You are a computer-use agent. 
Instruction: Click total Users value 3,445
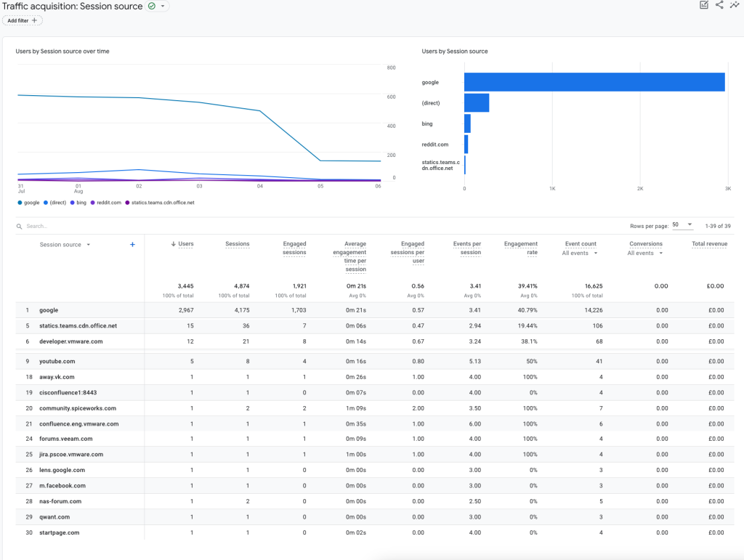coord(185,286)
